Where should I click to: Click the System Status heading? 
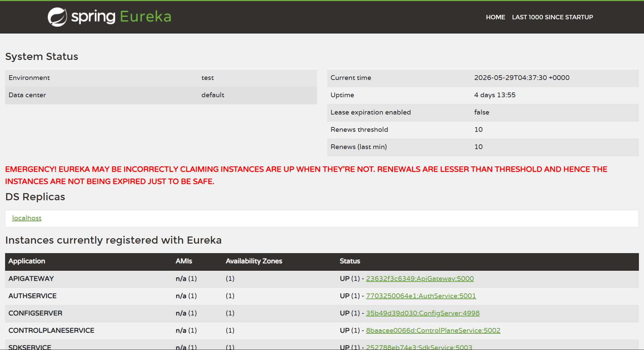[42, 57]
